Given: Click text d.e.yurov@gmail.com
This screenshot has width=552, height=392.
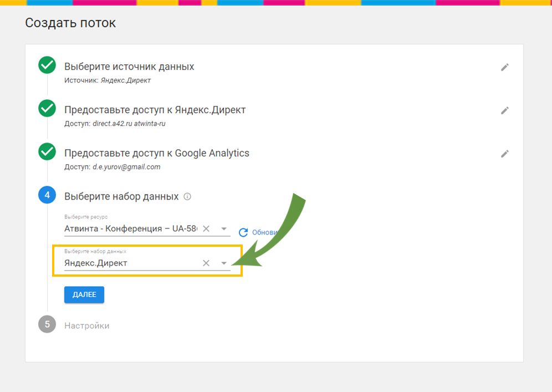Looking at the screenshot, I should click(x=126, y=167).
